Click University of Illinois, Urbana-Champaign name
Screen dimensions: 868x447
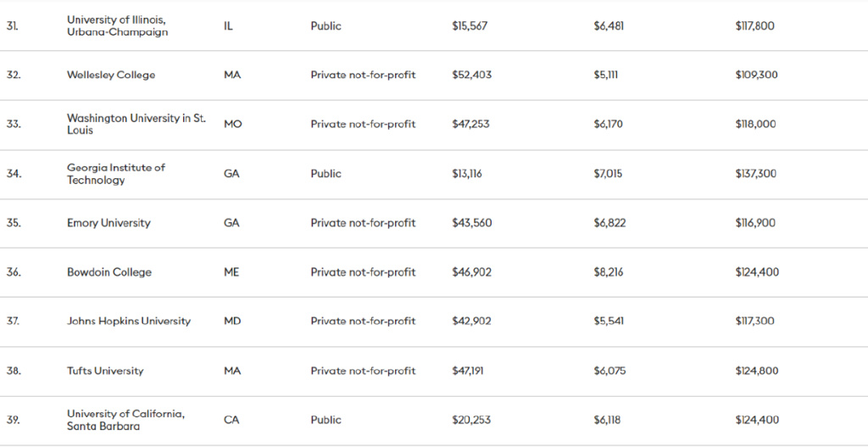pyautogui.click(x=117, y=25)
